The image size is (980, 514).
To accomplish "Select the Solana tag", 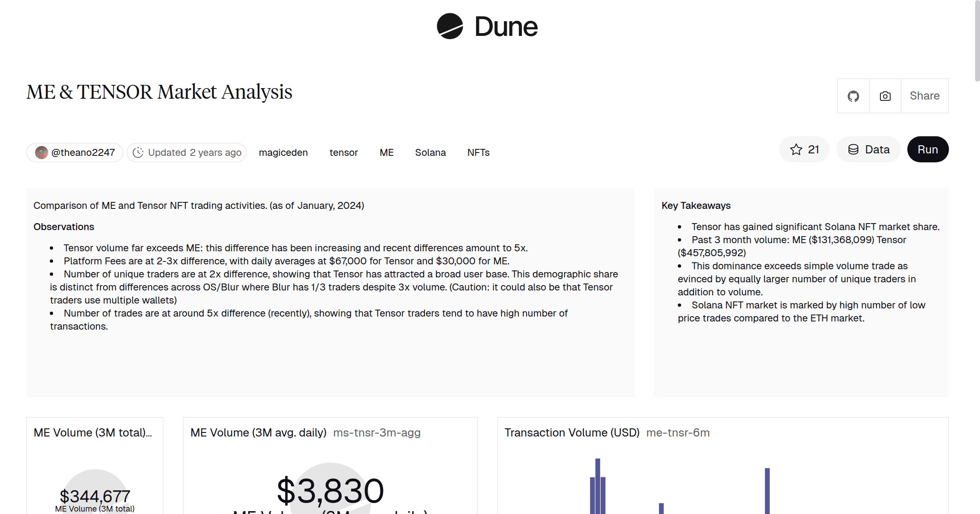I will point(430,152).
